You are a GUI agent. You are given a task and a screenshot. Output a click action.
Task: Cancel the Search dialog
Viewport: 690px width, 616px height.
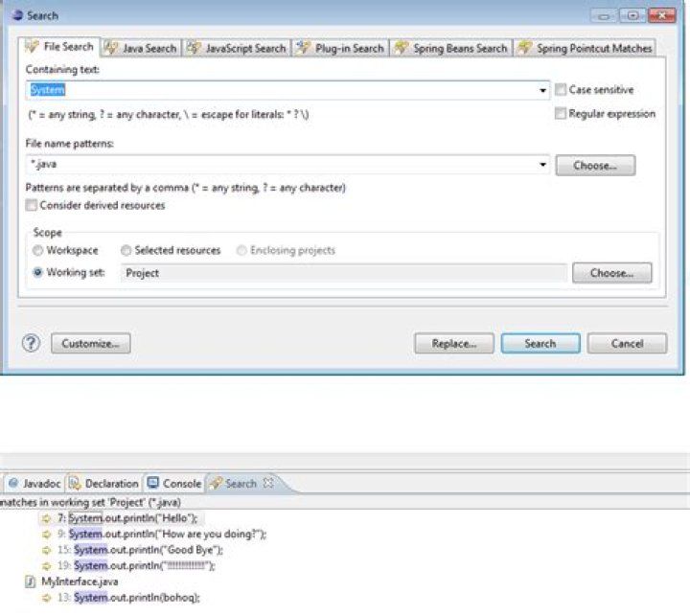(627, 343)
